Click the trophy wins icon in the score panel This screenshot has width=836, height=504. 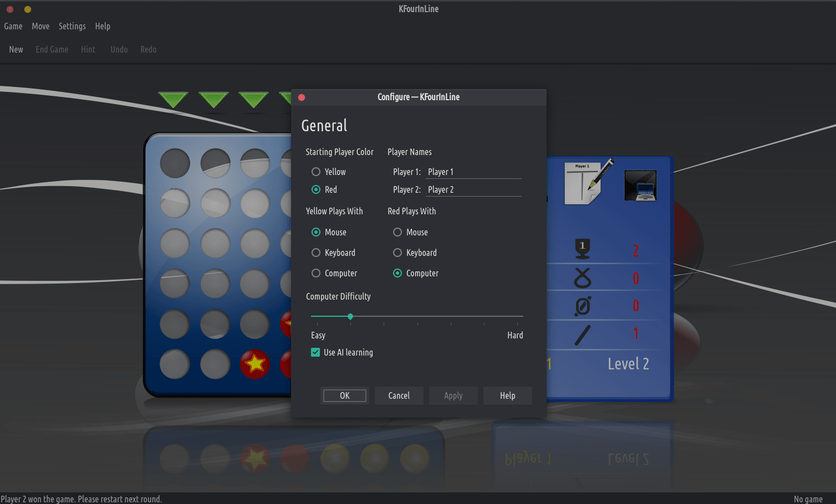coord(582,249)
